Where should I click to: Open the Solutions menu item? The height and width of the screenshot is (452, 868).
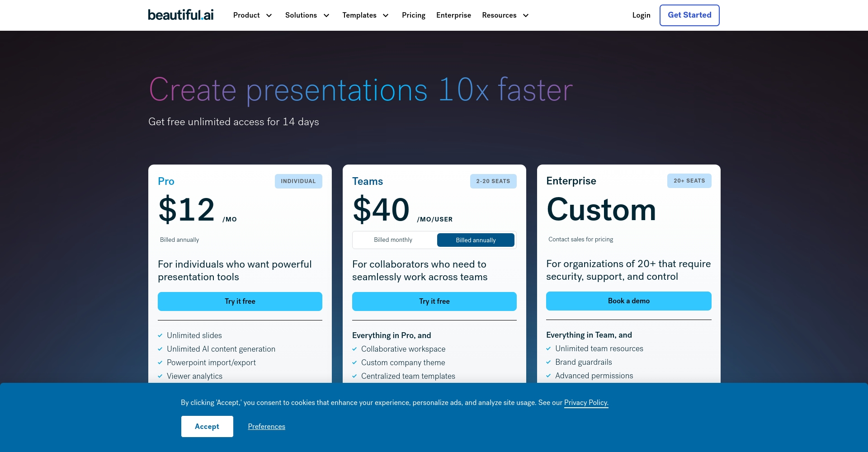pyautogui.click(x=301, y=15)
